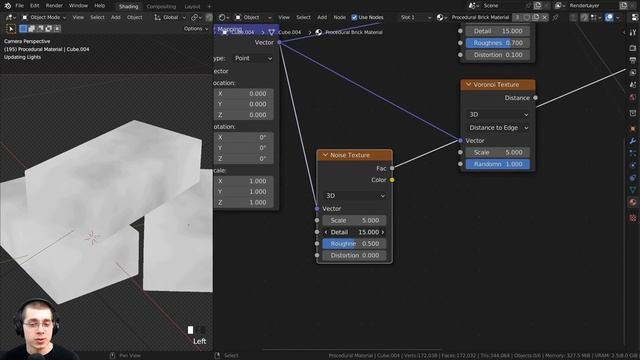The width and height of the screenshot is (640, 360).
Task: Click the Voronoi Texture Scale 5.000 field
Action: [x=498, y=152]
